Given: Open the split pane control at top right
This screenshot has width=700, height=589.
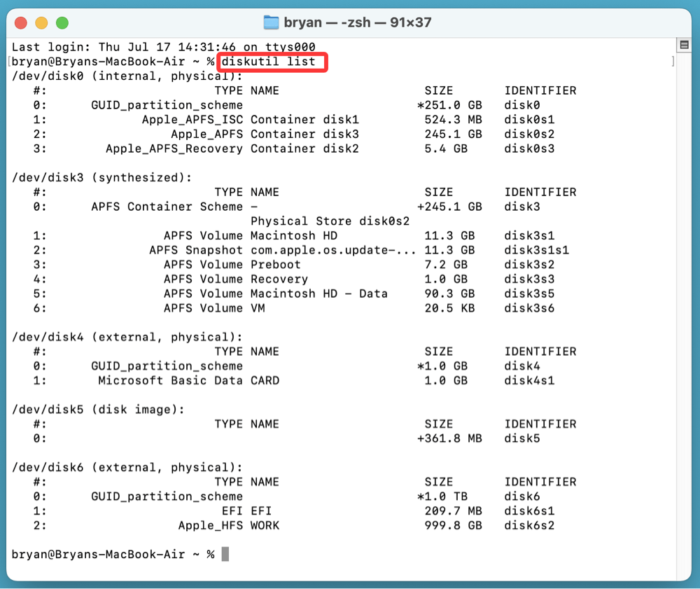Looking at the screenshot, I should coord(684,44).
